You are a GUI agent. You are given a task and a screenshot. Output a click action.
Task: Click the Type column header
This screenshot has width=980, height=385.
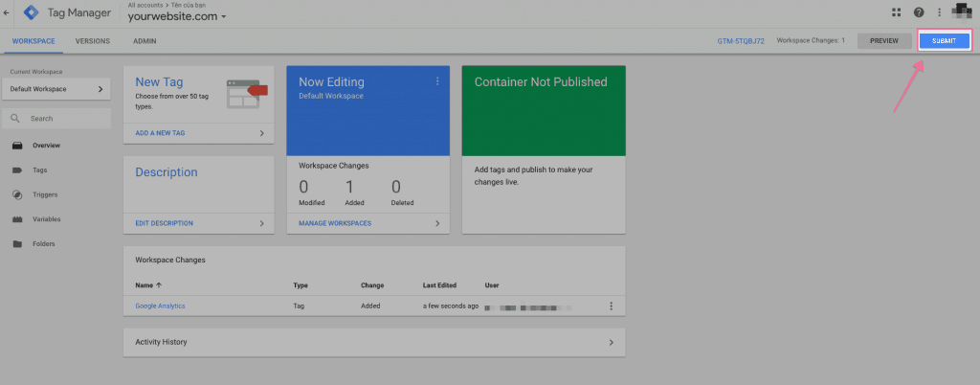(x=301, y=285)
